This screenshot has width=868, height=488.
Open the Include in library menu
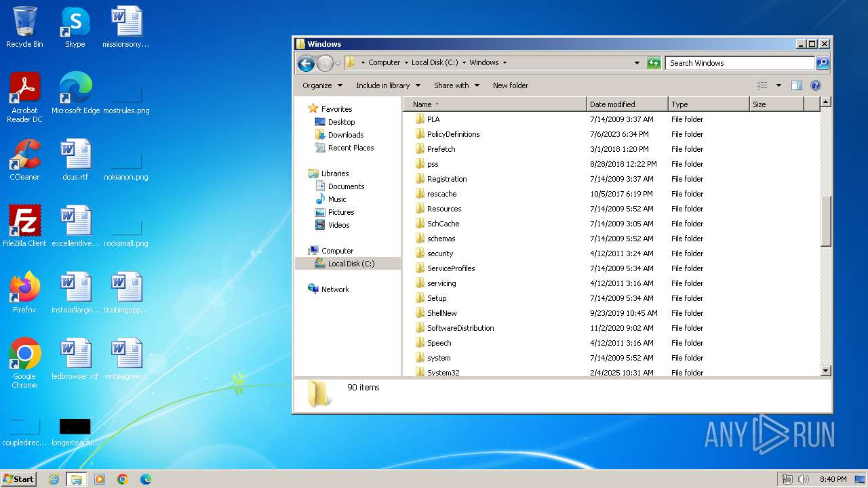(388, 85)
